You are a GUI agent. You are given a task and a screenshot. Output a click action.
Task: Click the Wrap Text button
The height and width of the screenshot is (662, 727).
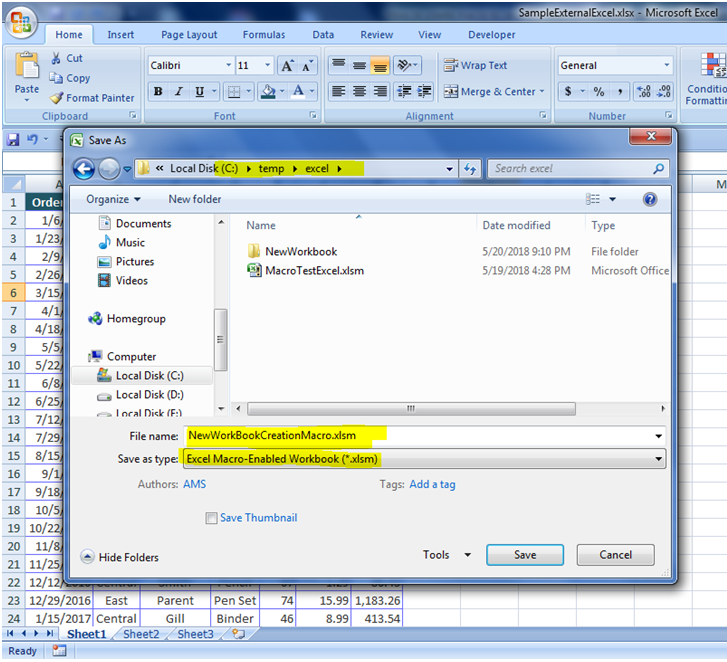475,65
